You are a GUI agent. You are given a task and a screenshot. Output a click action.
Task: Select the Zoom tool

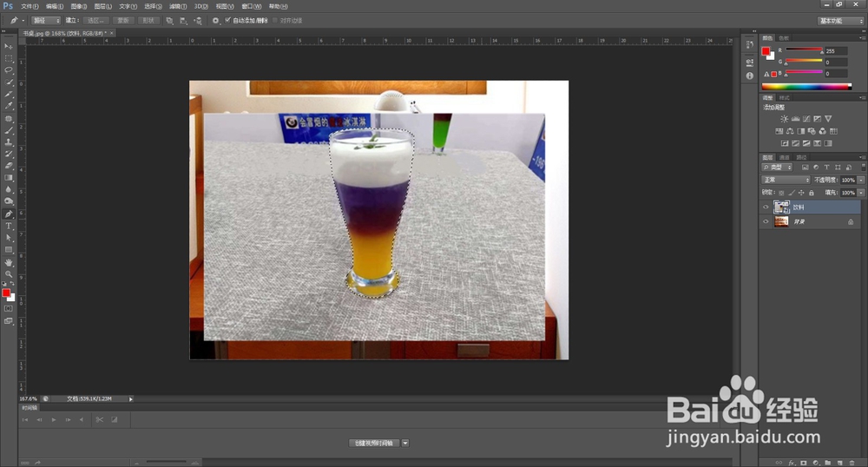[9, 274]
